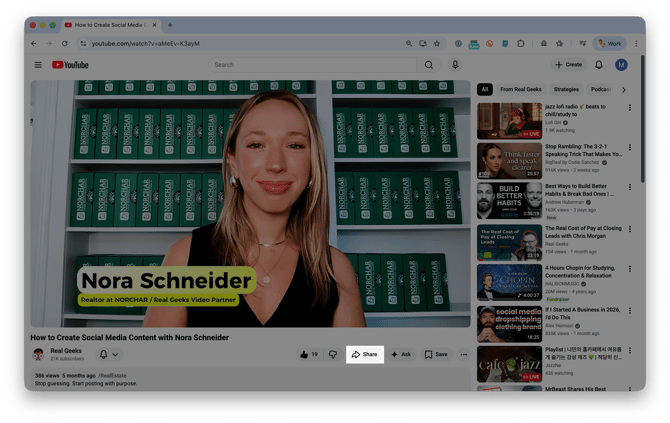
Task: Open YouTube notifications bell
Action: pos(599,65)
